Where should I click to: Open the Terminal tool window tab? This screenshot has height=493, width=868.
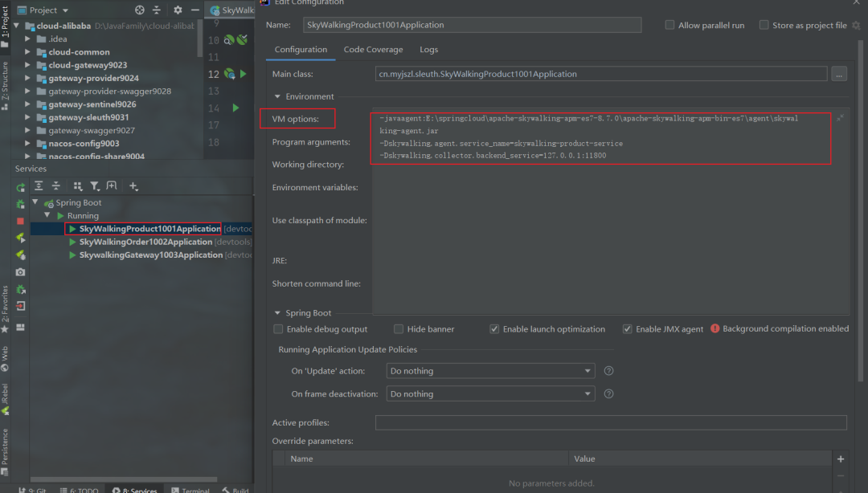point(190,490)
